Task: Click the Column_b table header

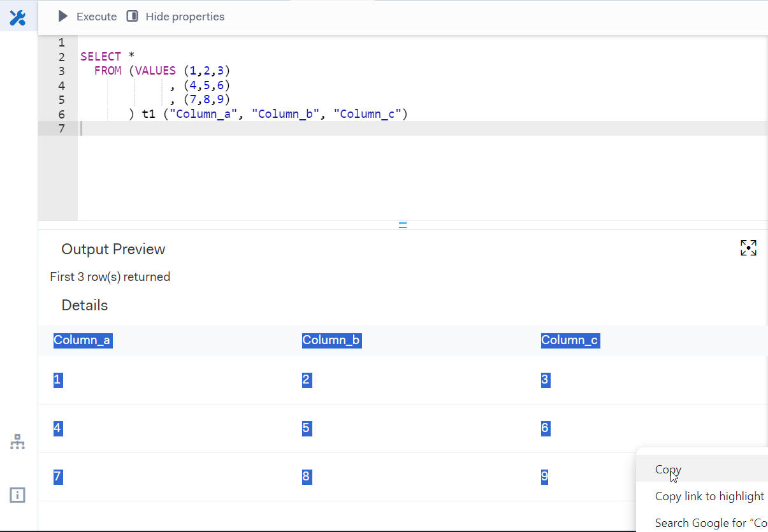Action: (x=331, y=340)
